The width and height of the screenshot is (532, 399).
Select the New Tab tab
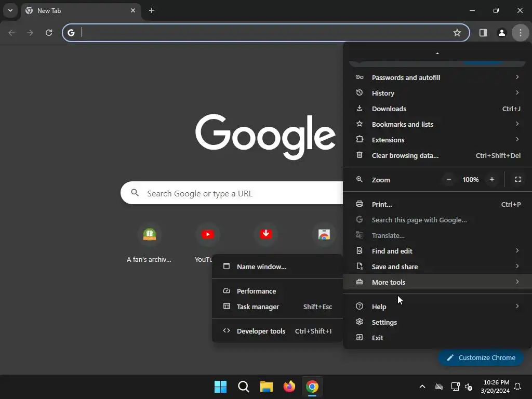click(81, 10)
